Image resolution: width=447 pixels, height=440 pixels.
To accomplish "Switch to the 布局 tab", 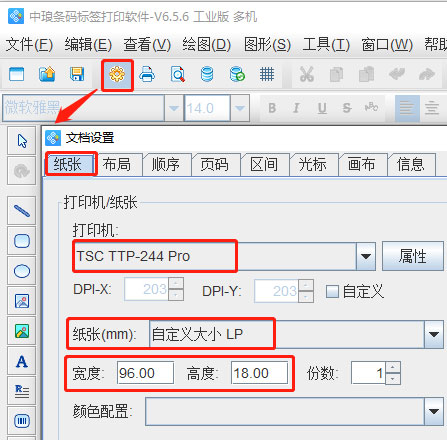I will point(117,164).
